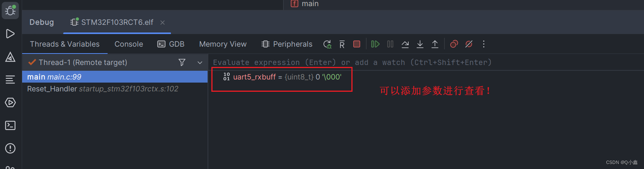Switch to the Peripherals tab
Viewport: 644px width, 169px height.
[287, 44]
